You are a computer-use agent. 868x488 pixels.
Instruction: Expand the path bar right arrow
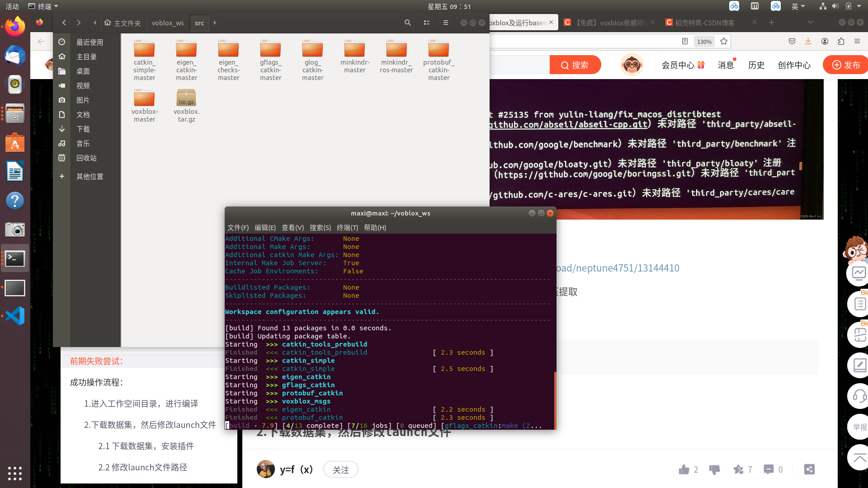click(x=215, y=23)
